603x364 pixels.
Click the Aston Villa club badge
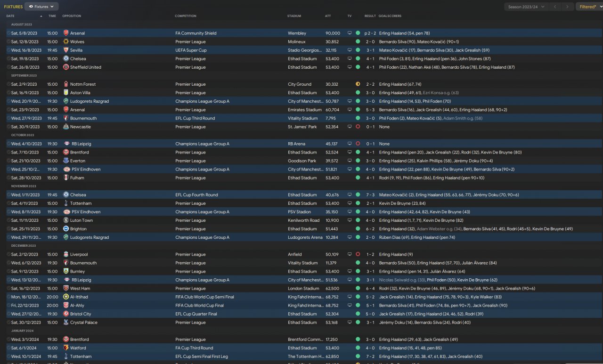(65, 93)
